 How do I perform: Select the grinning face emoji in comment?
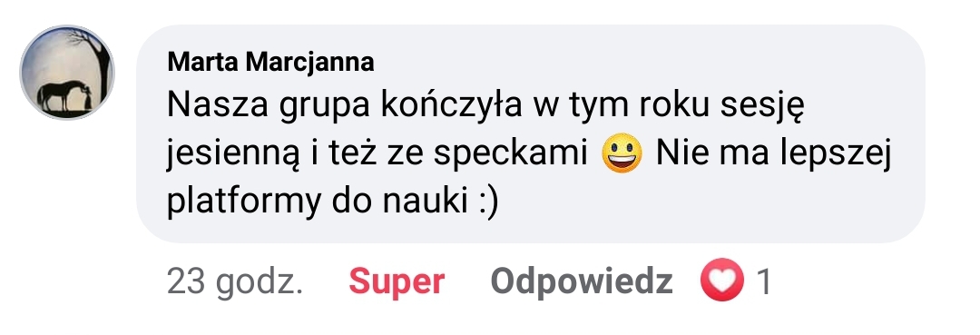(622, 153)
